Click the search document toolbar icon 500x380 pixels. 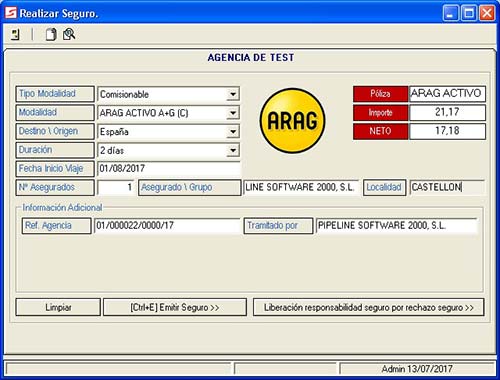coord(69,34)
